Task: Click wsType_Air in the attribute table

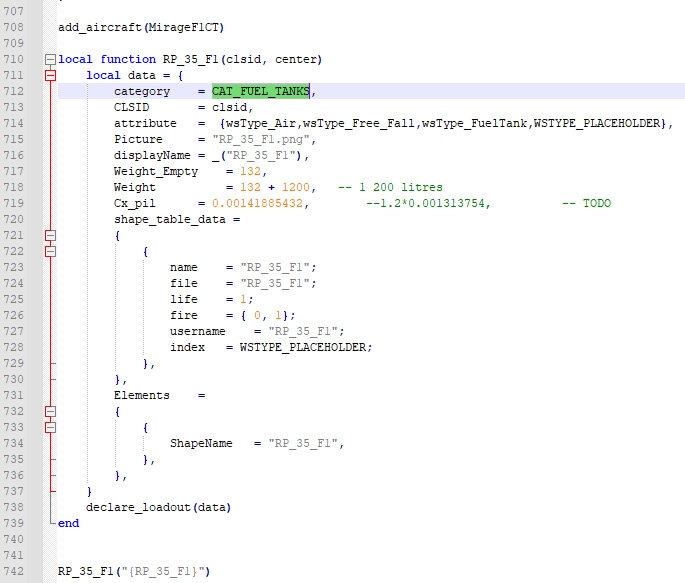Action: [261, 124]
